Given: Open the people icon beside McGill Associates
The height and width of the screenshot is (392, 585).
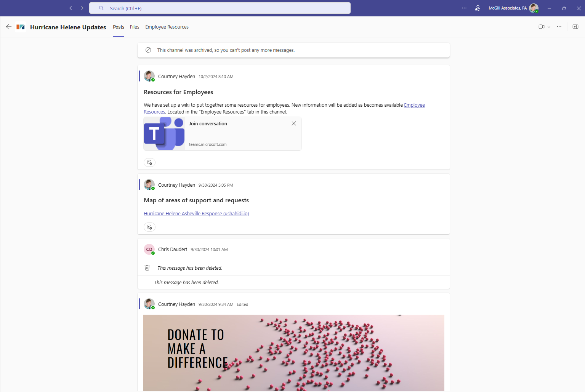Looking at the screenshot, I should [x=478, y=8].
